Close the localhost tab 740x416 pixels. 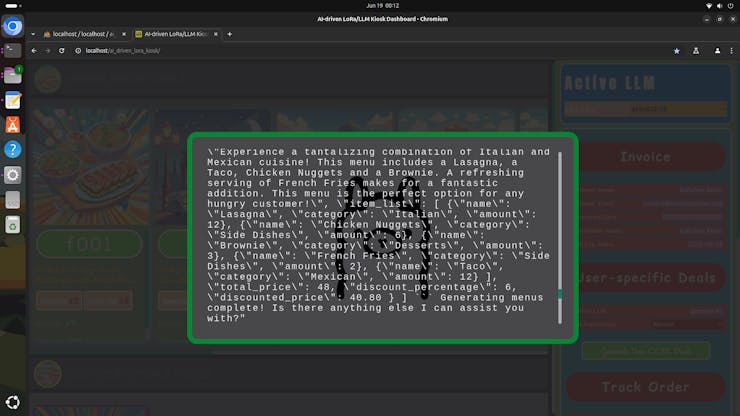(124, 34)
